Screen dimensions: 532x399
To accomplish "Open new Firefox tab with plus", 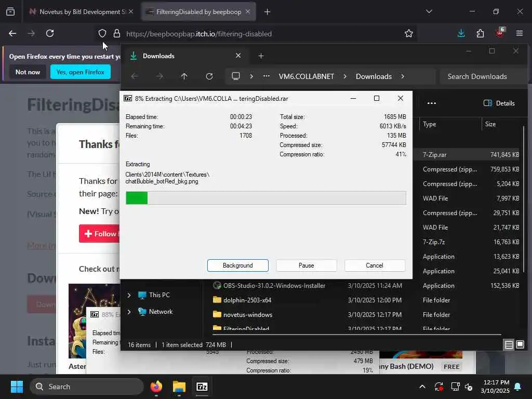I will 268,12.
